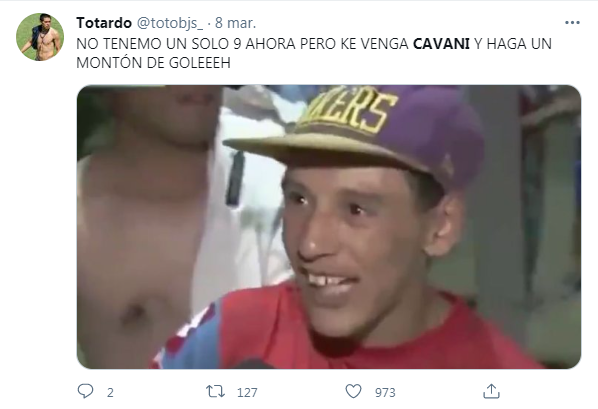
Task: Click tweet text starting NO TENEMO UN SOLO
Action: (x=314, y=53)
